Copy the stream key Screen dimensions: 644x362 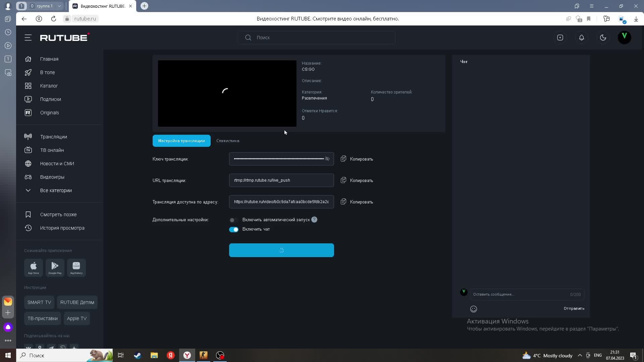click(357, 159)
